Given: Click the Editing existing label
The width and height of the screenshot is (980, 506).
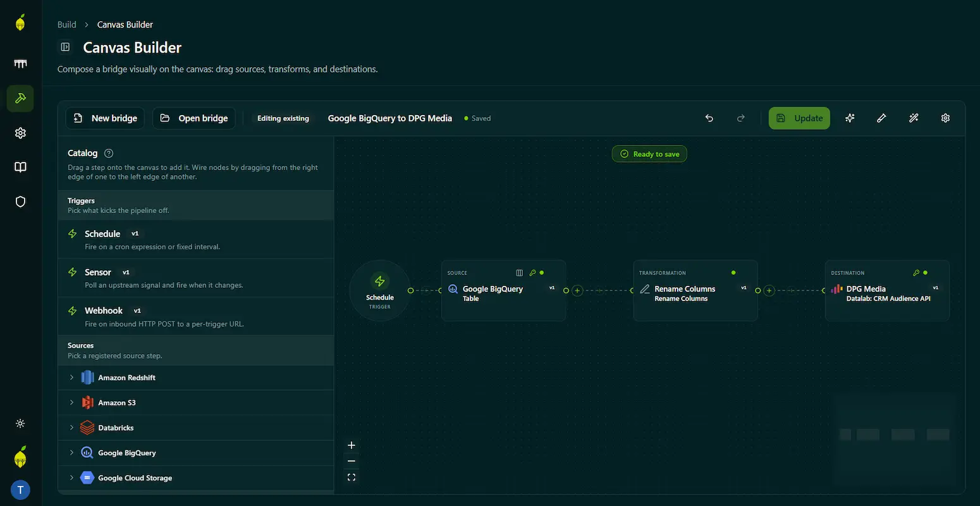Looking at the screenshot, I should 283,118.
